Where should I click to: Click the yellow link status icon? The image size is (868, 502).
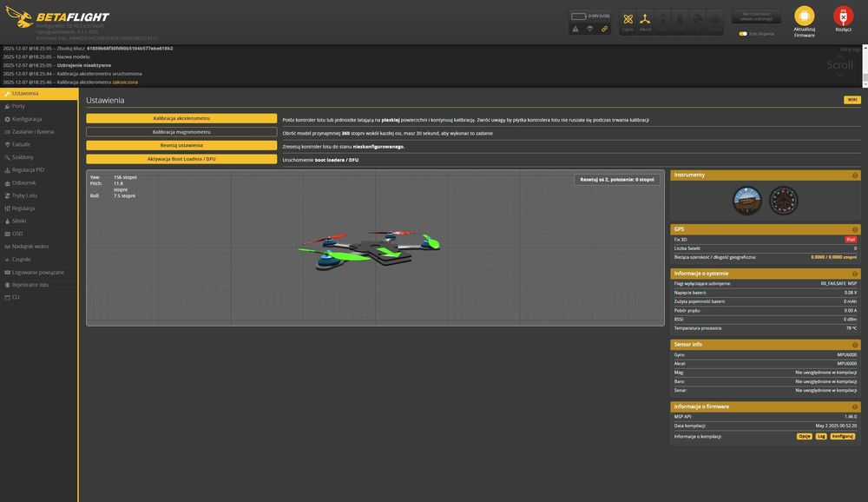604,29
